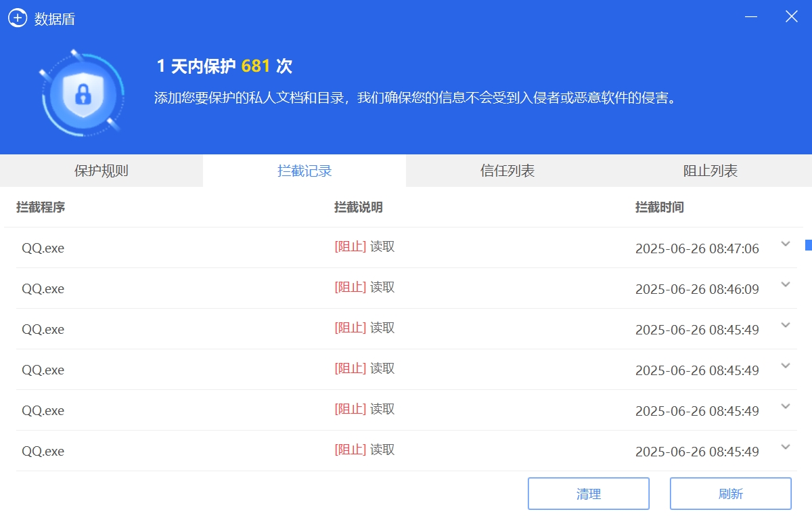
Task: Close the 数据盾 window
Action: [x=791, y=17]
